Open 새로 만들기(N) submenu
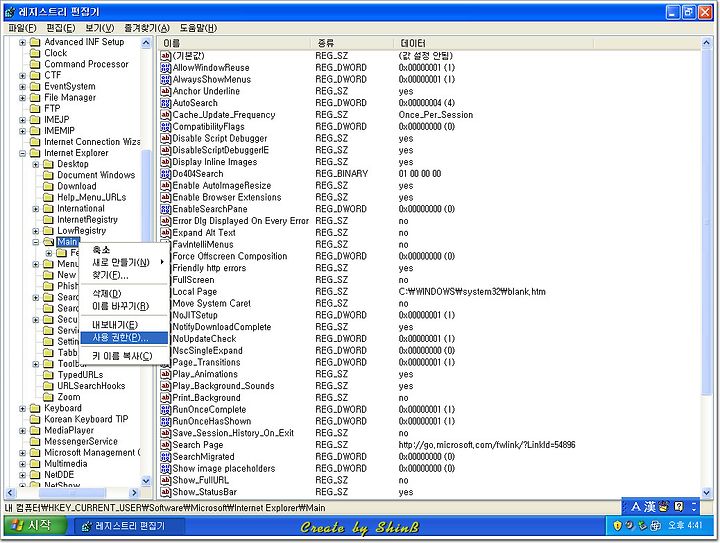 [124, 263]
